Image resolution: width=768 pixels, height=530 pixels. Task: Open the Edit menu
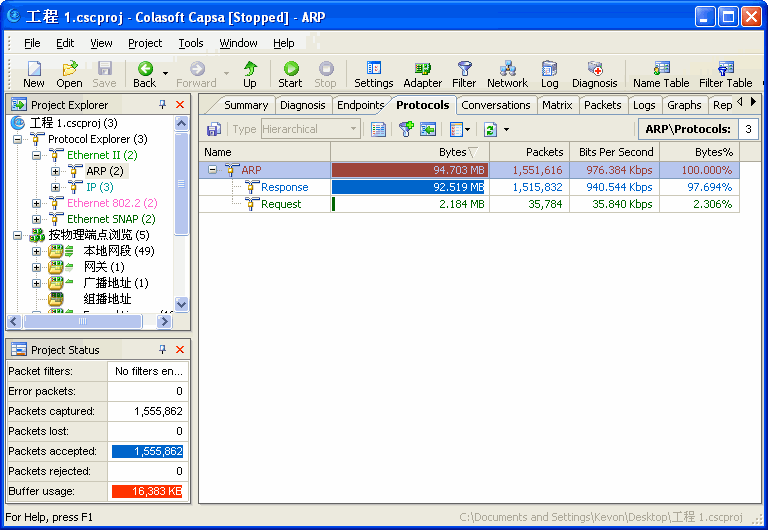(x=65, y=43)
